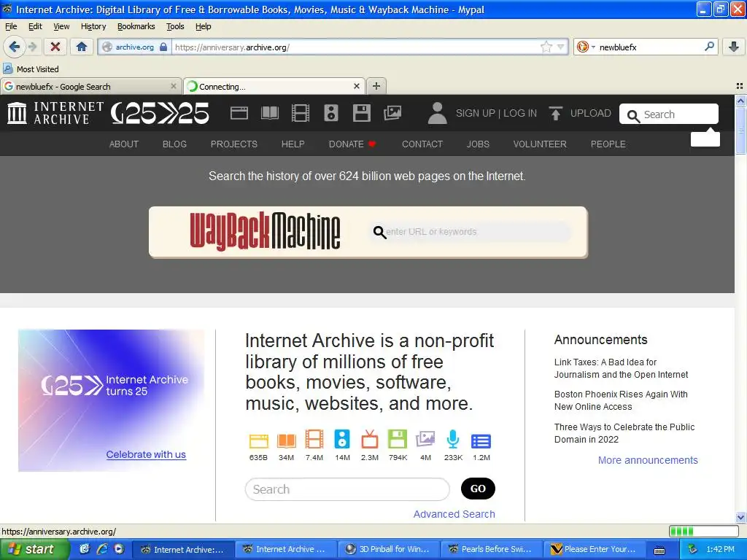Viewport: 747px width, 560px height.
Task: Click Celebrate with us link
Action: click(x=146, y=454)
